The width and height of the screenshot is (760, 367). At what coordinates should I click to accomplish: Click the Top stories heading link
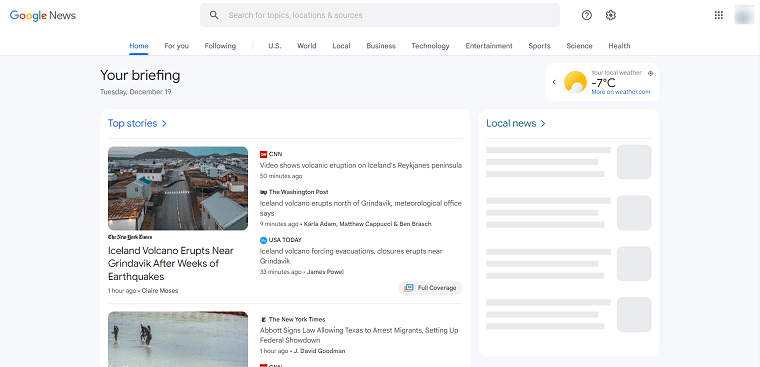pos(132,124)
